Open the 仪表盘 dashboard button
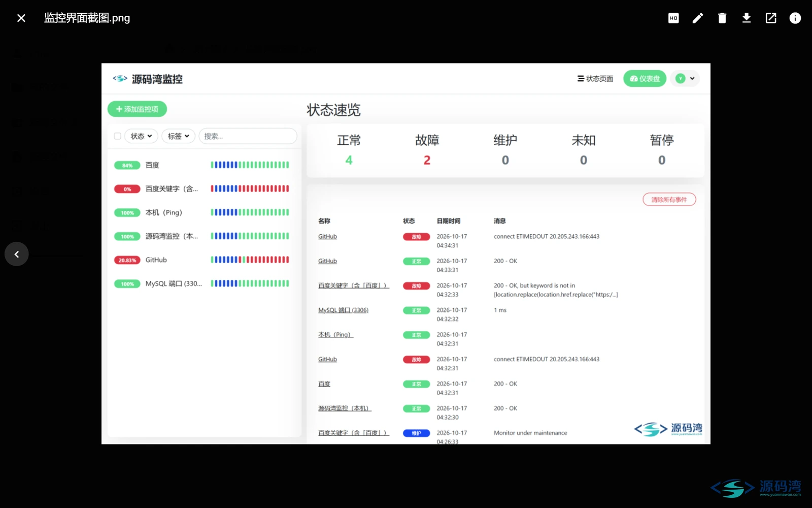Viewport: 812px width, 508px height. [x=645, y=79]
